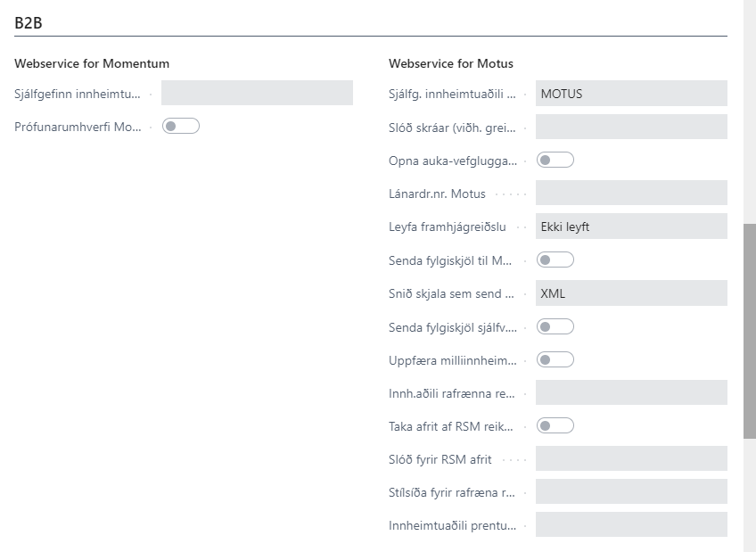Click the Innheimtuaðili prentunar input field
Screen dimensions: 756x552
(631, 525)
